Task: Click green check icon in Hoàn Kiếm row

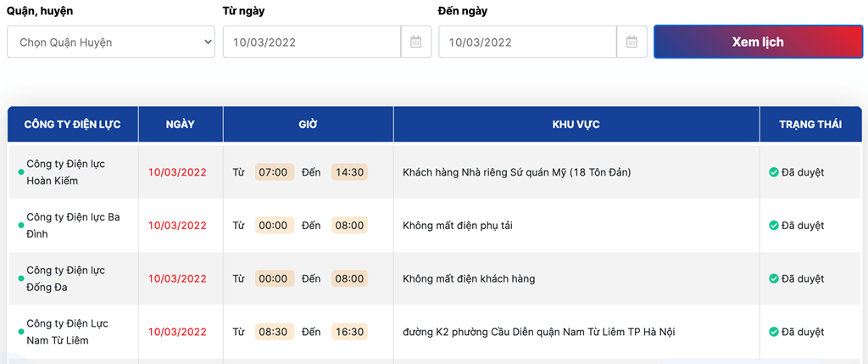Action: [x=774, y=172]
